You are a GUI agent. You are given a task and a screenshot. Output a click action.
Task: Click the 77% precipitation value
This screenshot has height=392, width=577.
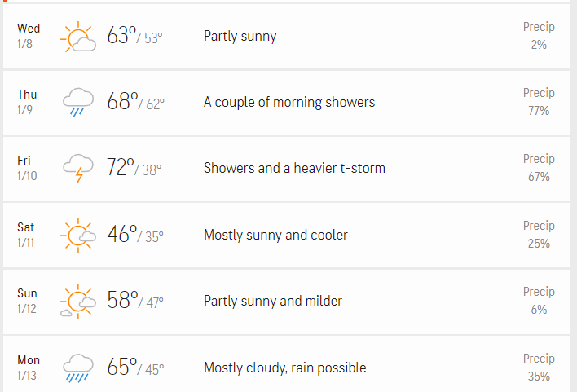(x=539, y=111)
